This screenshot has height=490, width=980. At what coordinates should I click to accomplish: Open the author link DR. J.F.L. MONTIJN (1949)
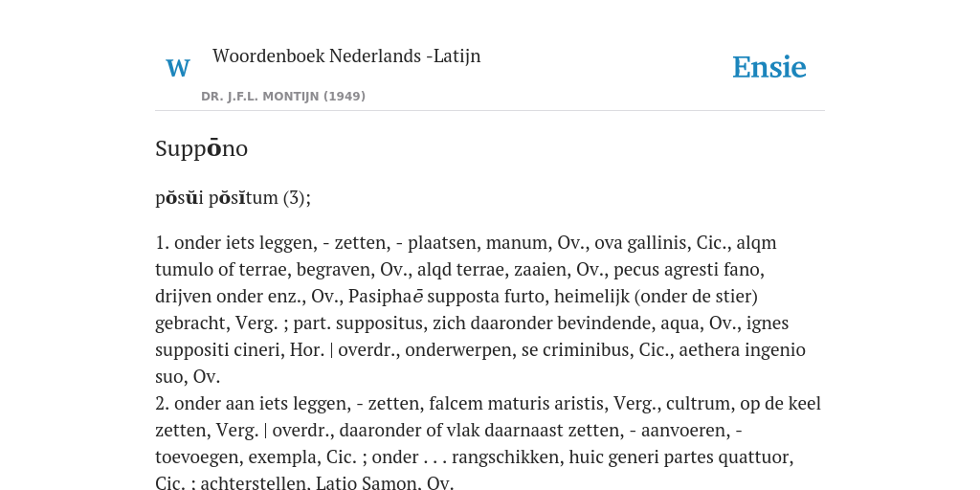click(283, 97)
